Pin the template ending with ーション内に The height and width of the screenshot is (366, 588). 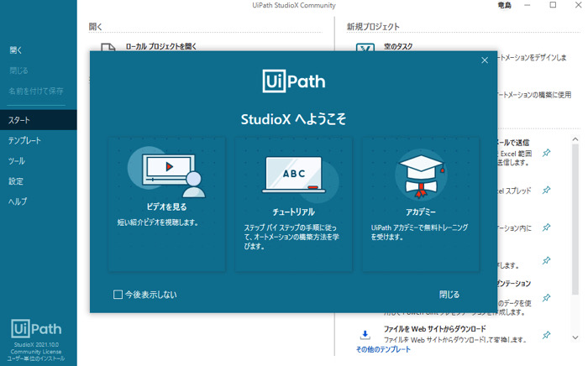coord(546,227)
